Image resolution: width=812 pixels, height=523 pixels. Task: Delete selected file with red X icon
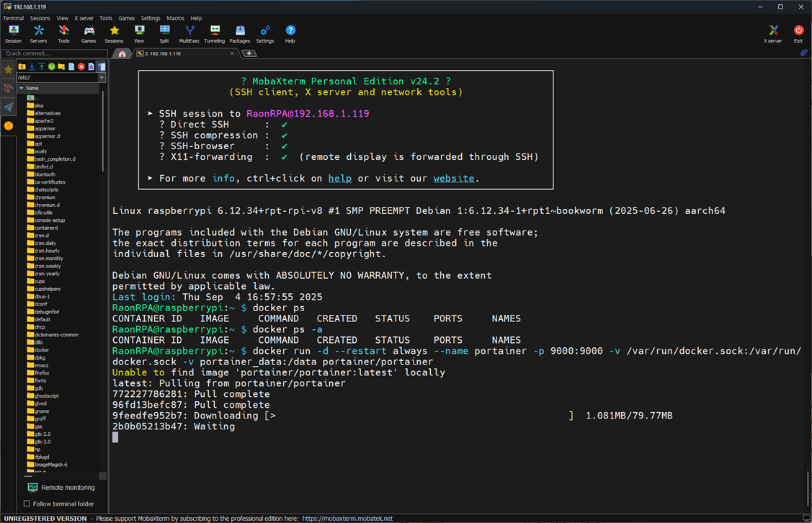coord(81,66)
